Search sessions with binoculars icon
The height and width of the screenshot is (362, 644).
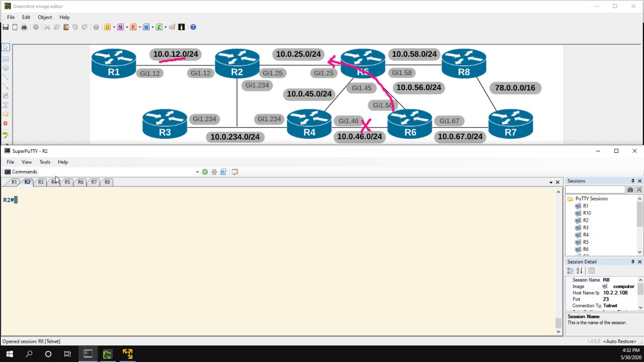point(630,190)
